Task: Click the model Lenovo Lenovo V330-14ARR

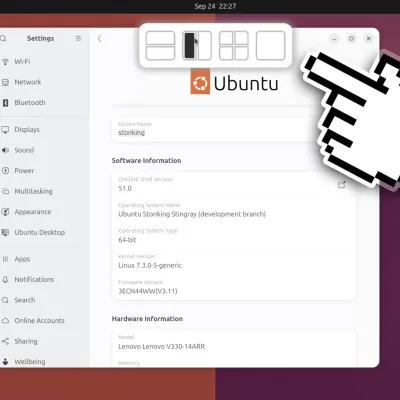Action: [162, 347]
